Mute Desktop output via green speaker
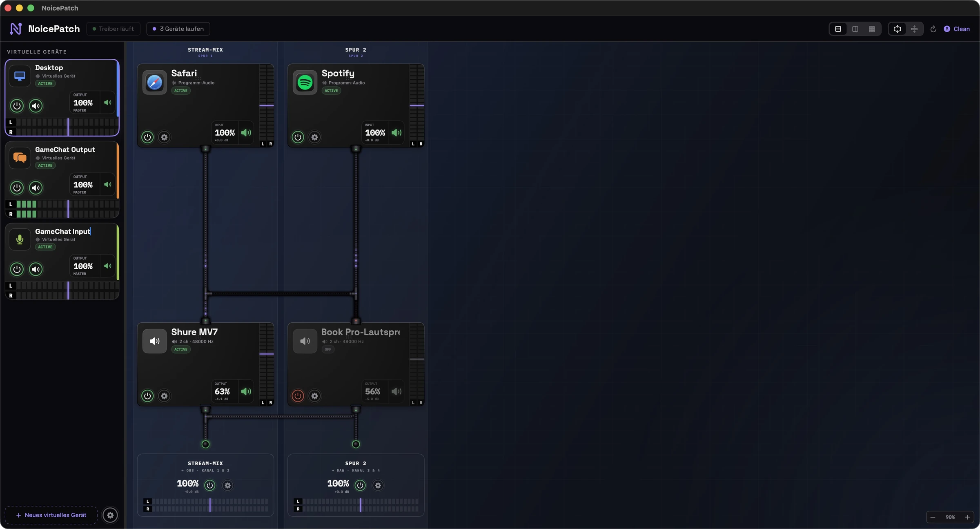980x529 pixels. tap(108, 103)
